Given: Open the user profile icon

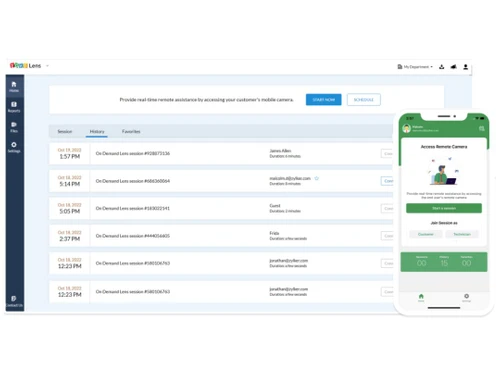Looking at the screenshot, I should pyautogui.click(x=466, y=67).
